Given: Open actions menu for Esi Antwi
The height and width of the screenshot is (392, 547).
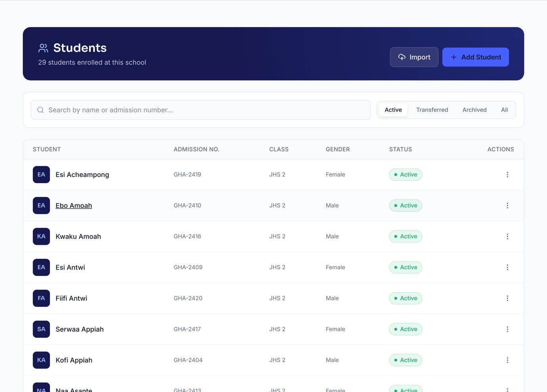Looking at the screenshot, I should pos(507,267).
